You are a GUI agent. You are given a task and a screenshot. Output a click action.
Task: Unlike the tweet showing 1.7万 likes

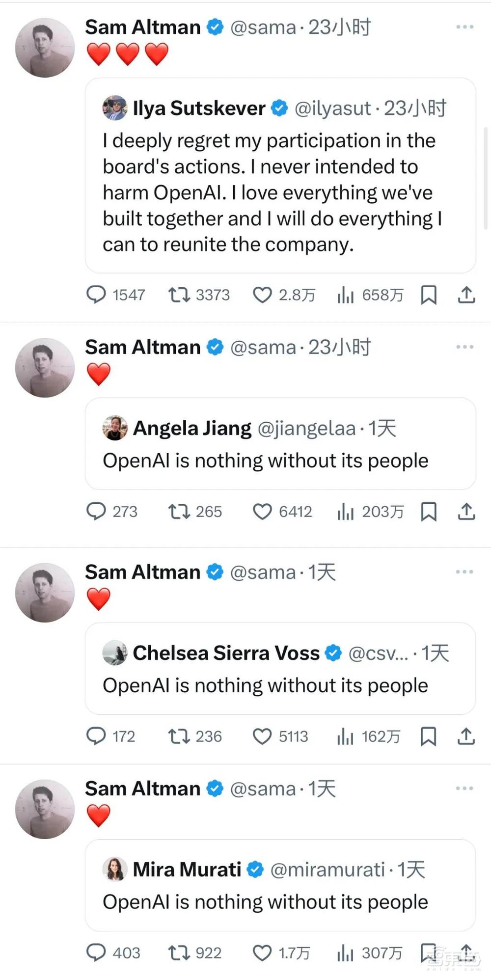click(264, 953)
